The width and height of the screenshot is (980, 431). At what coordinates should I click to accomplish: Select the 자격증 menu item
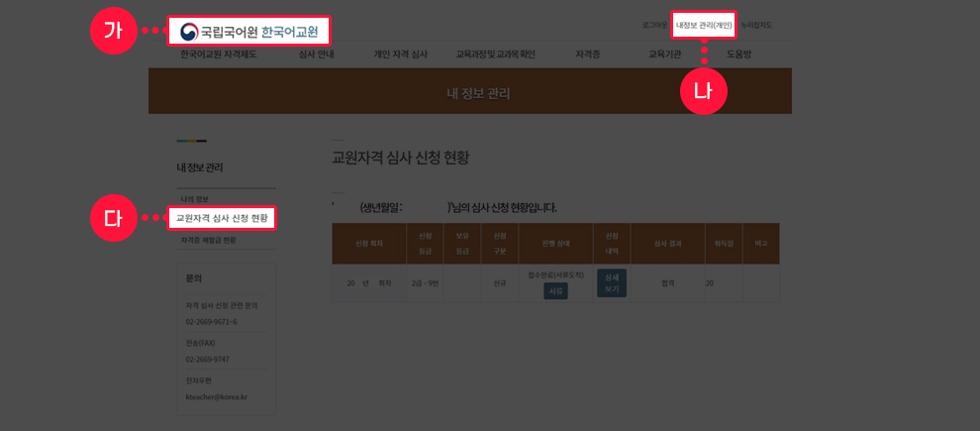click(x=588, y=54)
